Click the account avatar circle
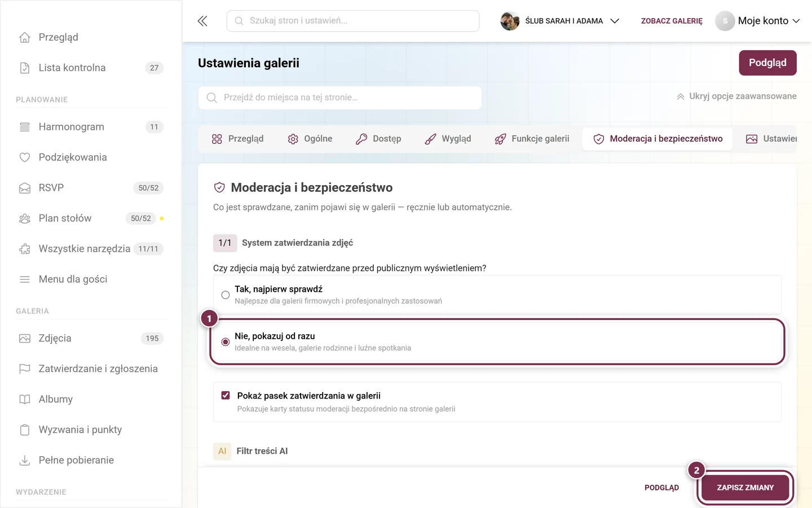Image resolution: width=812 pixels, height=508 pixels. [725, 21]
